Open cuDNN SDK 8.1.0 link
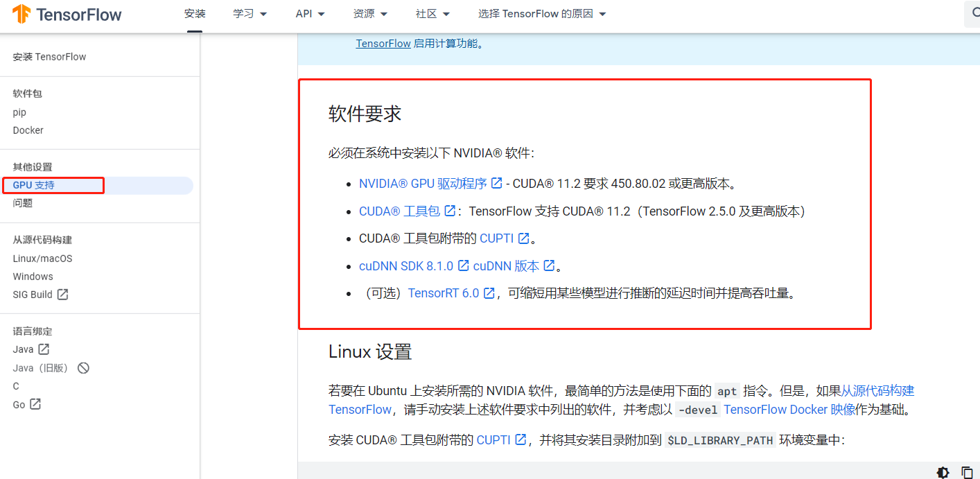 (x=406, y=265)
